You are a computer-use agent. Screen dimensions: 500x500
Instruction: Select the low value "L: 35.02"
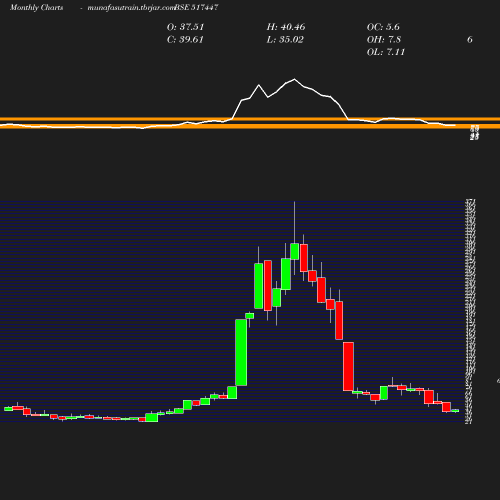click(x=285, y=40)
